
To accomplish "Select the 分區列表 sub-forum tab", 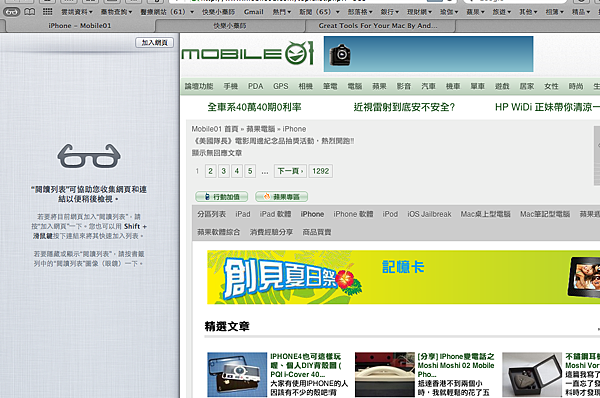I will coord(212,214).
